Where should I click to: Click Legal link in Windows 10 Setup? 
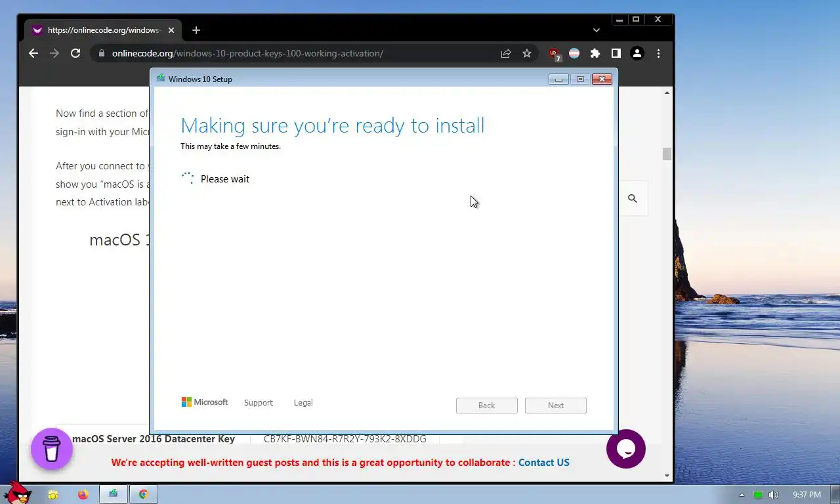point(303,403)
